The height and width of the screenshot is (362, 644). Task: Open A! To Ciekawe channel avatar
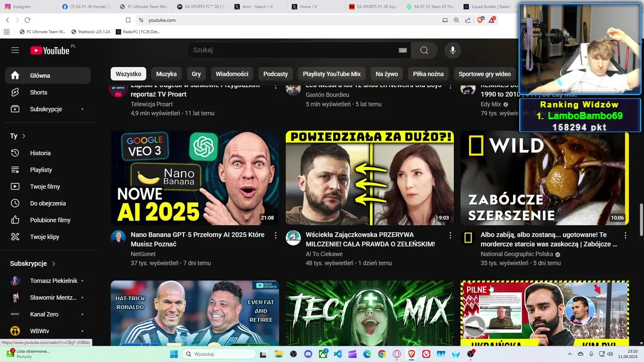(293, 238)
